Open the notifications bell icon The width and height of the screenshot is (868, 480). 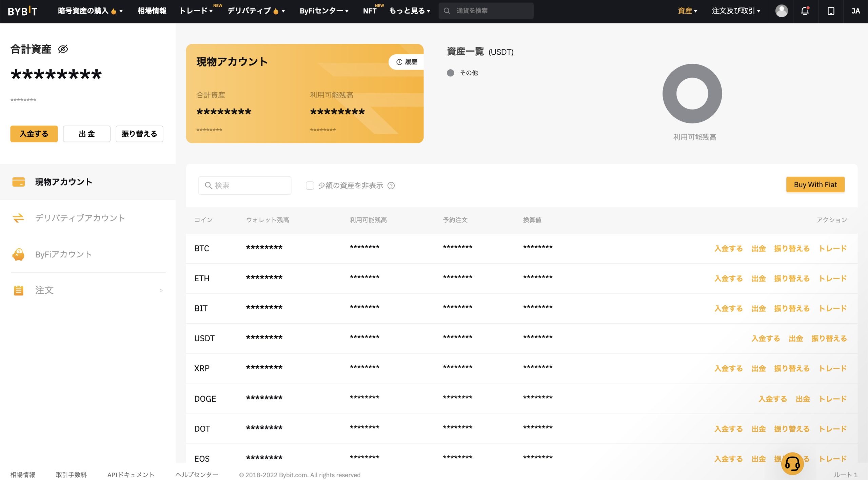(x=805, y=11)
